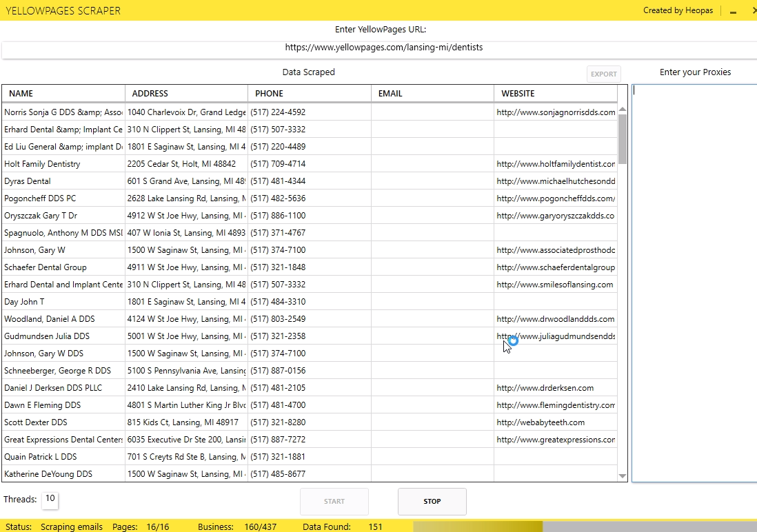Viewport: 757px width, 532px height.
Task: Click the EXPORT button
Action: click(603, 74)
